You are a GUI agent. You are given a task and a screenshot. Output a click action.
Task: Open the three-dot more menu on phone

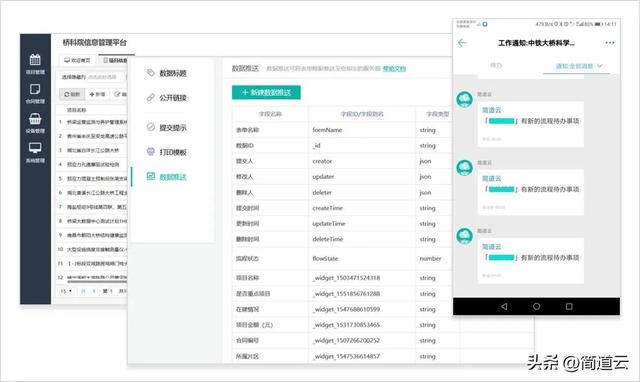610,42
